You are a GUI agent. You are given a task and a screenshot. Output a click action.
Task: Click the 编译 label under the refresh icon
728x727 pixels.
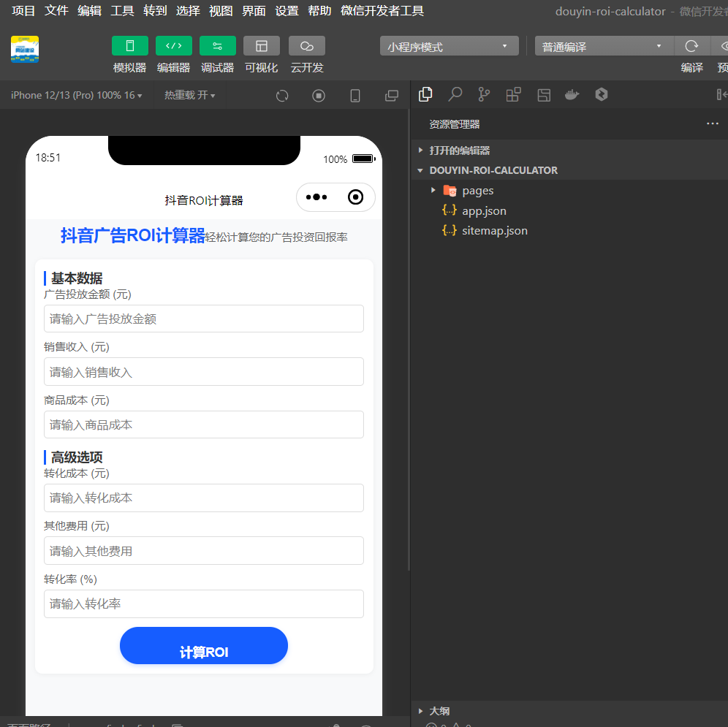tap(691, 68)
